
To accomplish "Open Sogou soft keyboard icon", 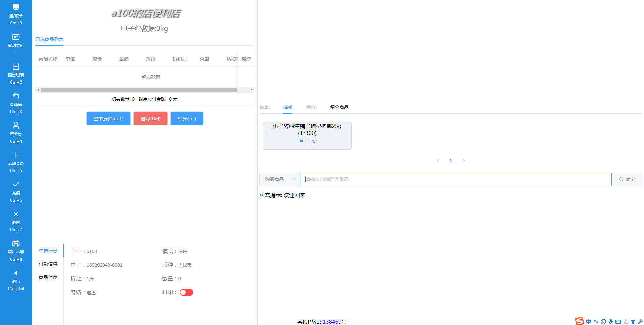I will tap(618, 322).
